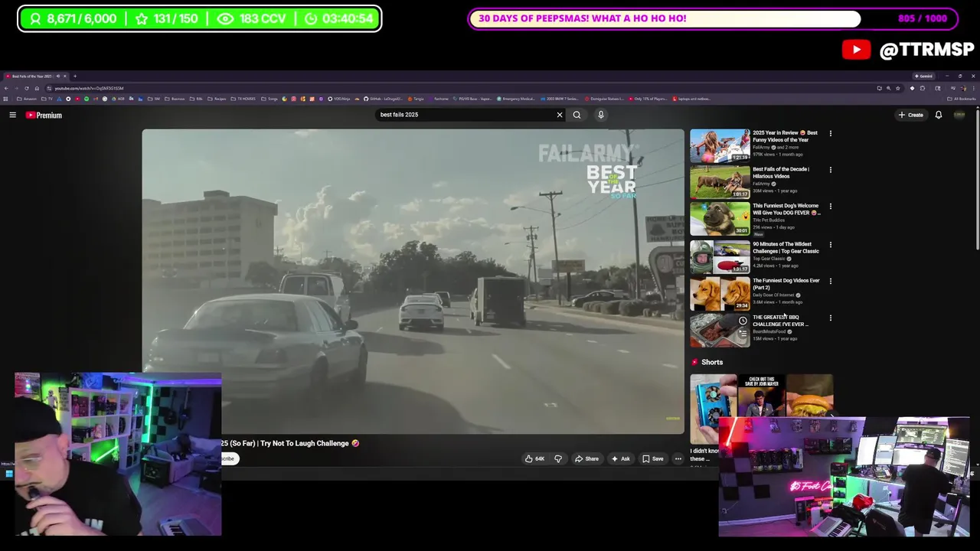This screenshot has height=551, width=980.
Task: Save the video to a playlist
Action: (x=653, y=458)
